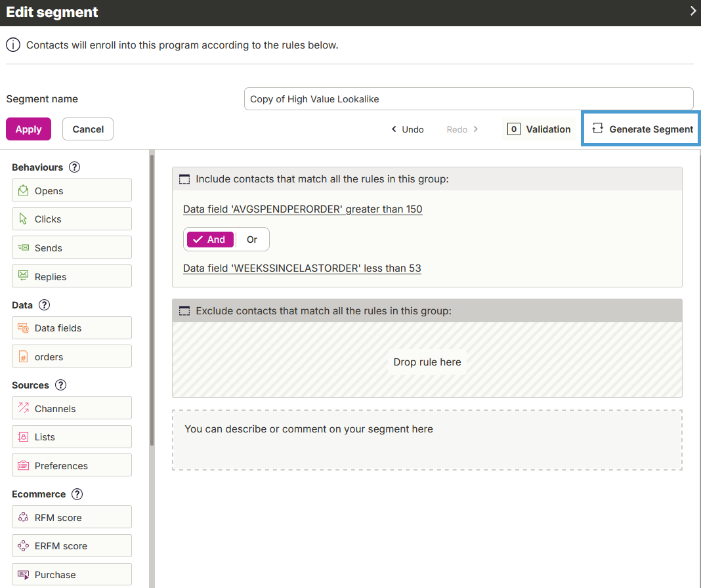Screen dimensions: 701x588
Task: Select the Replies behaviour rule
Action: (x=72, y=276)
